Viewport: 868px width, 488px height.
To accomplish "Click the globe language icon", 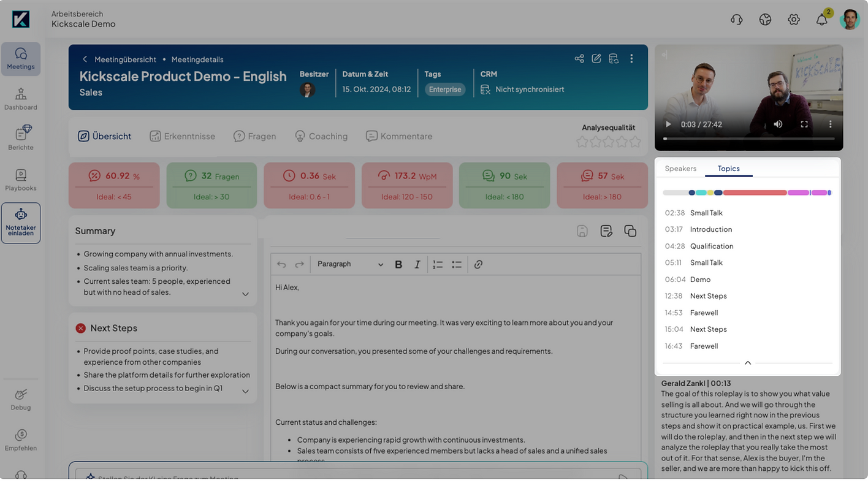I will coord(765,20).
